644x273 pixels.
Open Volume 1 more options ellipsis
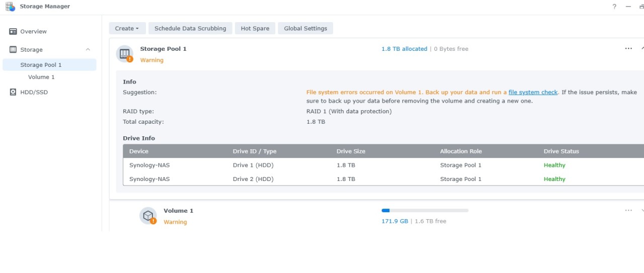pyautogui.click(x=628, y=211)
